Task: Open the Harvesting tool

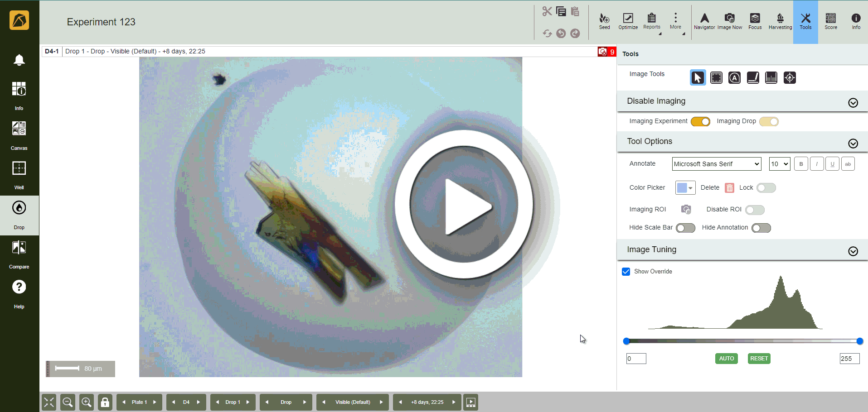Action: click(x=780, y=21)
